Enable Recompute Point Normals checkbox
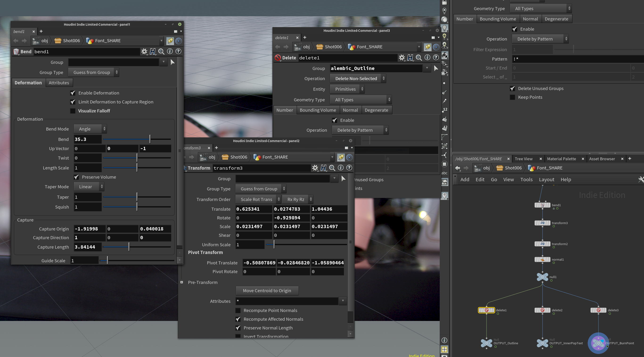Image resolution: width=644 pixels, height=357 pixels. (x=238, y=310)
